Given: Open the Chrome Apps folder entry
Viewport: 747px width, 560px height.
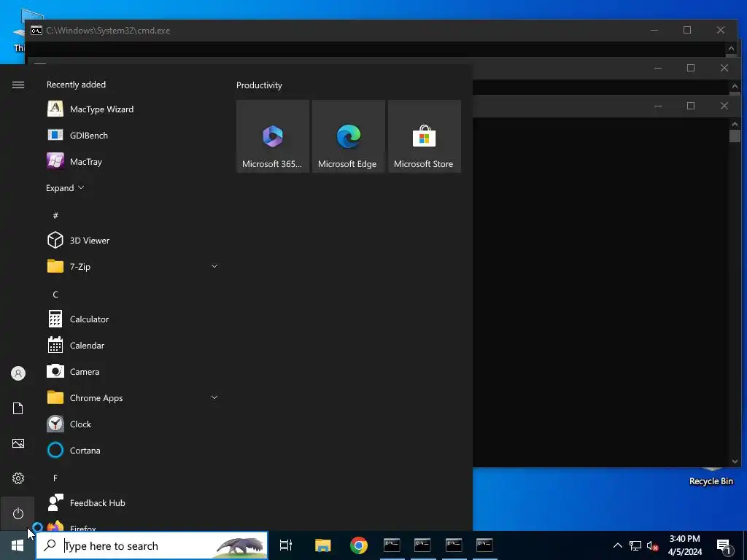Looking at the screenshot, I should [133, 397].
